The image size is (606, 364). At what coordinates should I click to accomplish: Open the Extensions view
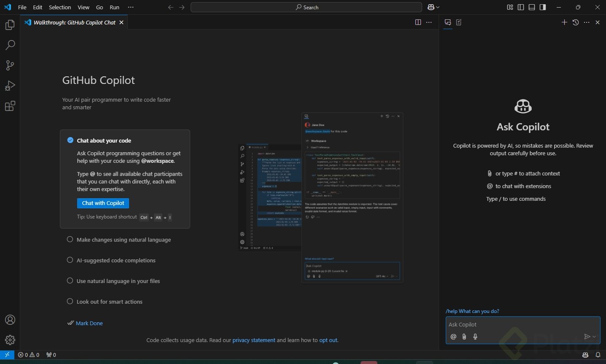[10, 106]
